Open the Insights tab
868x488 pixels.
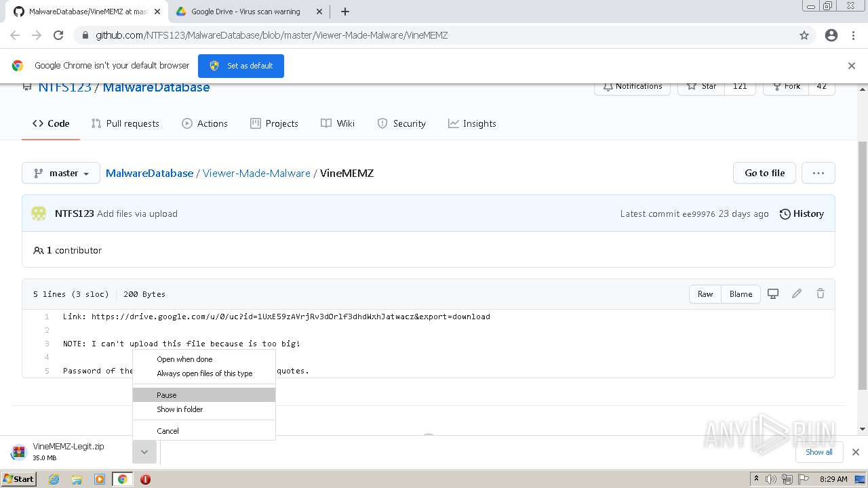[x=472, y=123]
